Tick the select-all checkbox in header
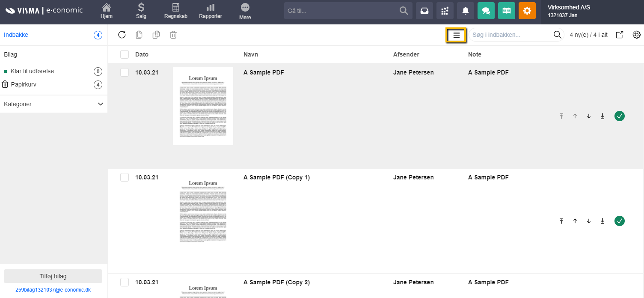The height and width of the screenshot is (298, 644). 125,54
